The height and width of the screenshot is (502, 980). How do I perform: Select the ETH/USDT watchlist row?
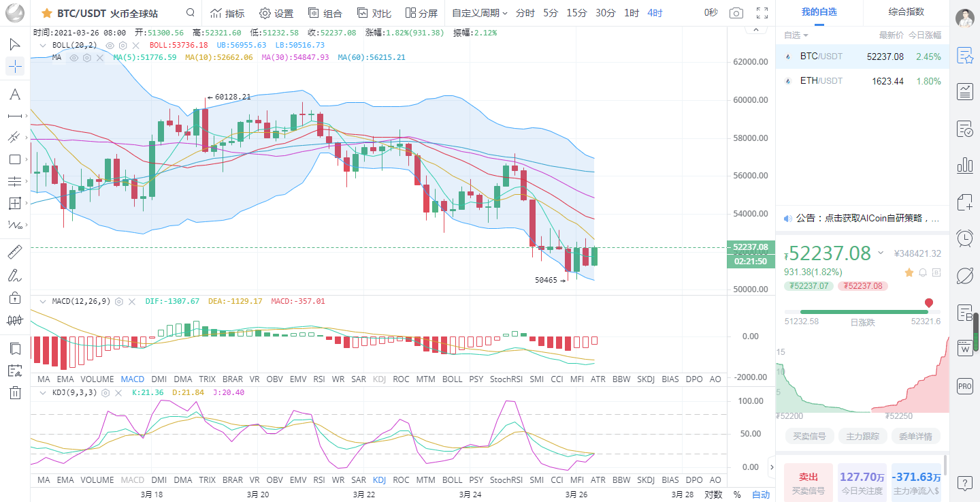(x=862, y=81)
